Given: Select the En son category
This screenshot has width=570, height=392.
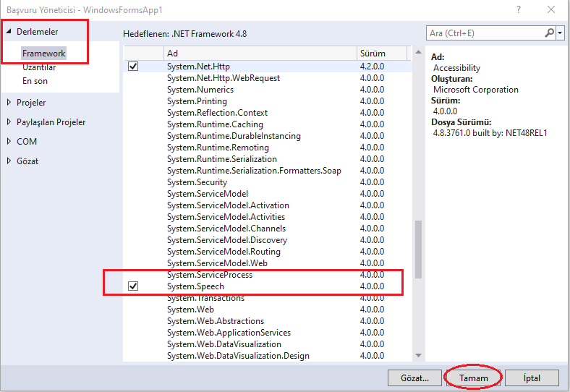Looking at the screenshot, I should pyautogui.click(x=35, y=81).
